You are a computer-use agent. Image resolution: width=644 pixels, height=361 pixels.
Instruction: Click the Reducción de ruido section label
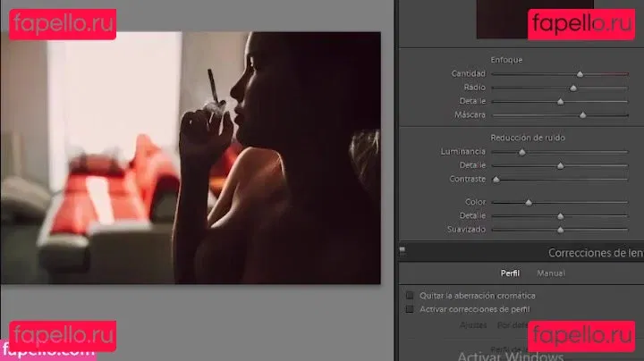[x=527, y=138]
